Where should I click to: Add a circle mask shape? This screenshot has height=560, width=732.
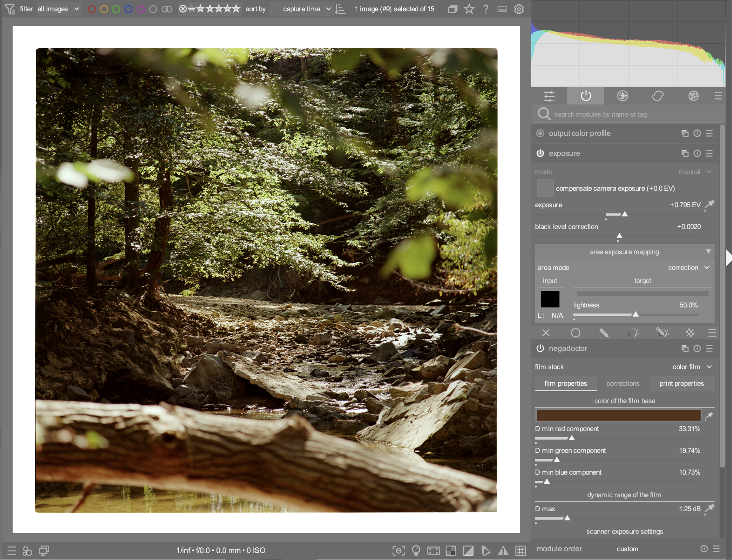(575, 333)
